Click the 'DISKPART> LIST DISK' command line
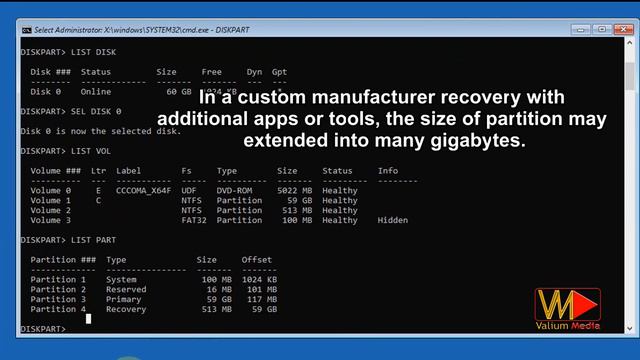Viewport: 640px width, 360px height. [x=68, y=52]
